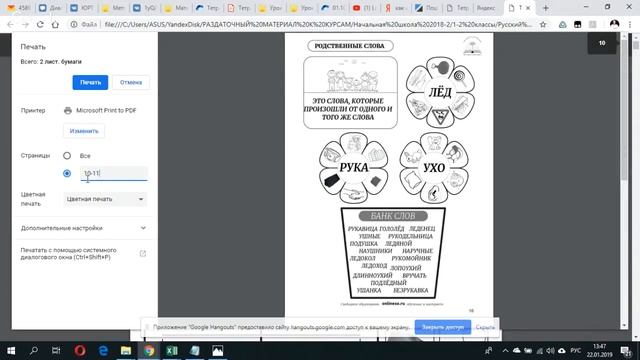Open the Windows notification center

(626, 351)
